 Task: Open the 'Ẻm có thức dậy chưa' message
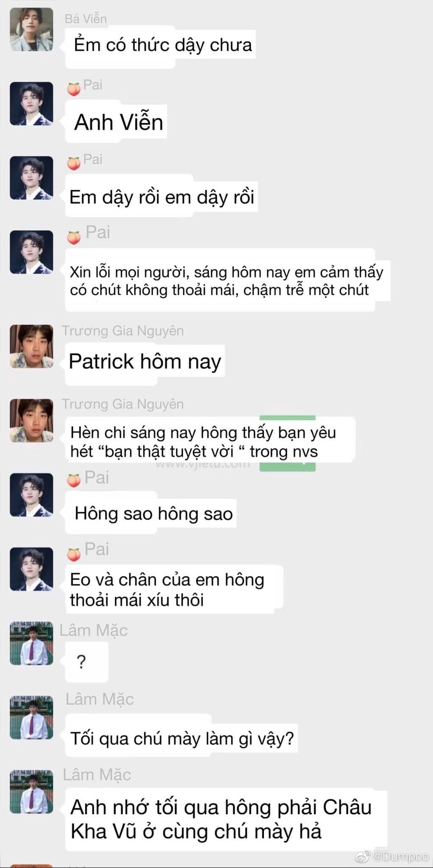(161, 45)
